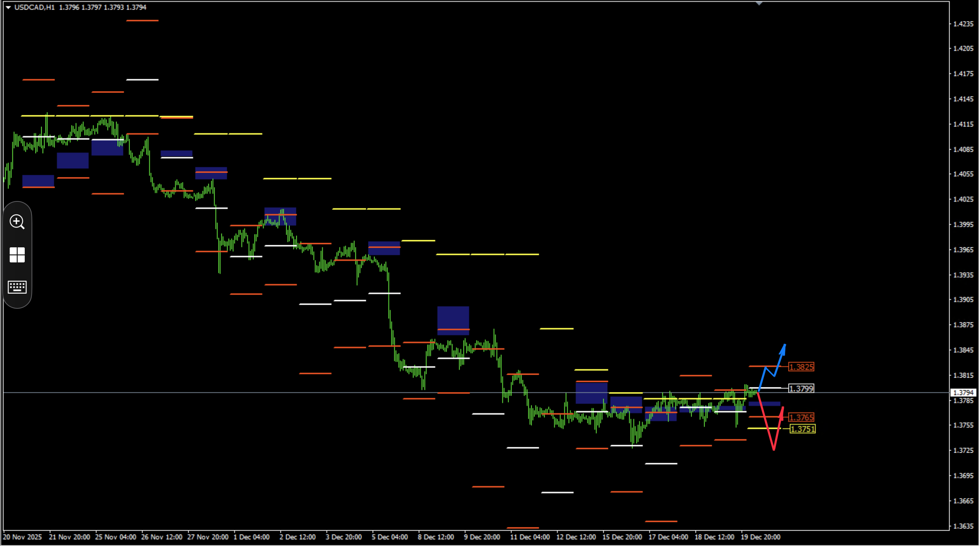Select the 1.3765 orange price label
Screen dimensions: 980x546
coord(801,417)
